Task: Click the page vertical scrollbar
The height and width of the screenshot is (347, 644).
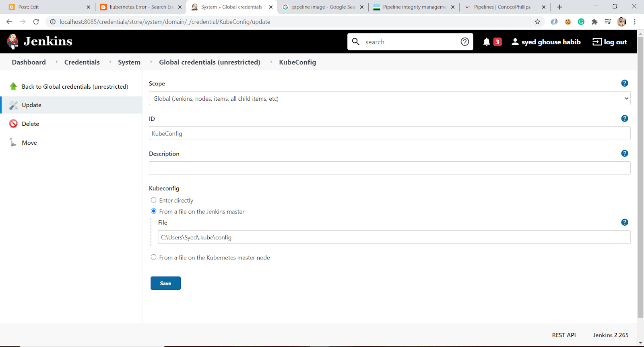Action: [640, 177]
